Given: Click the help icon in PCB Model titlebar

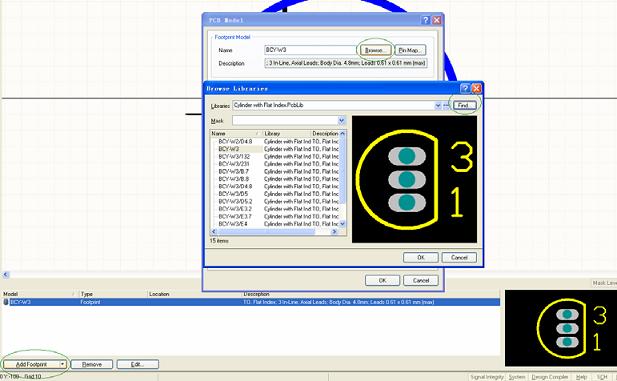Looking at the screenshot, I should pyautogui.click(x=425, y=20).
